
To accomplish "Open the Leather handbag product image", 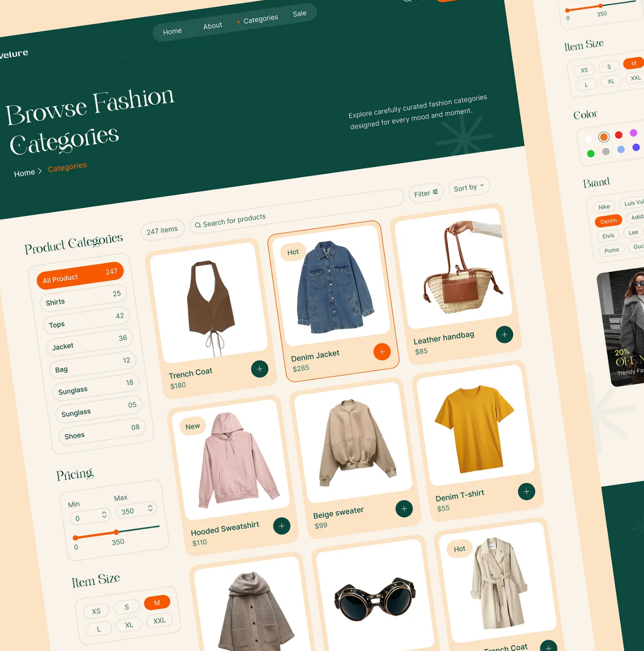I will point(454,268).
